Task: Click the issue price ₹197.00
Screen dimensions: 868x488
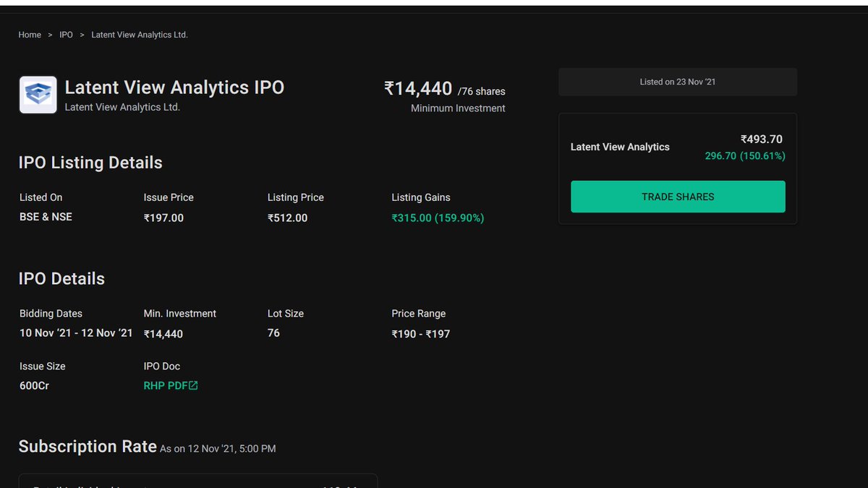Action: coord(163,218)
